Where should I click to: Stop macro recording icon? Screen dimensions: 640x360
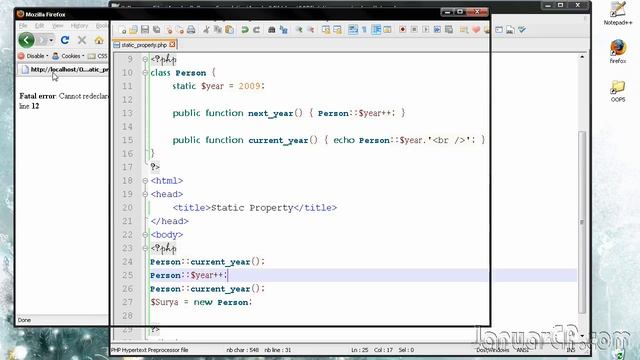(414, 30)
